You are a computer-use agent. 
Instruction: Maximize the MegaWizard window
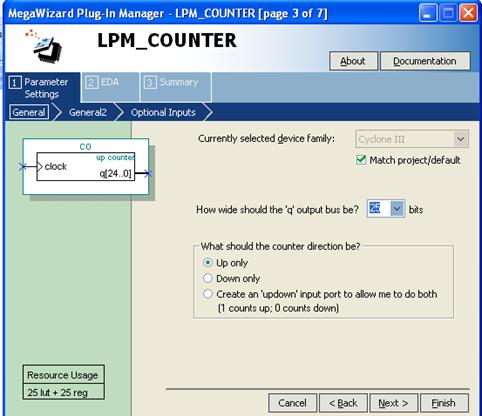(x=448, y=14)
